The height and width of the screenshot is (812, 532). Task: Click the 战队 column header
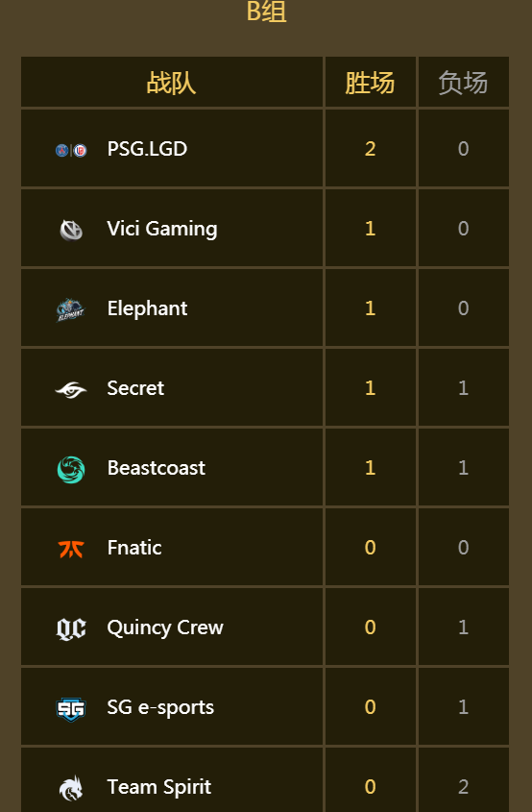point(171,83)
